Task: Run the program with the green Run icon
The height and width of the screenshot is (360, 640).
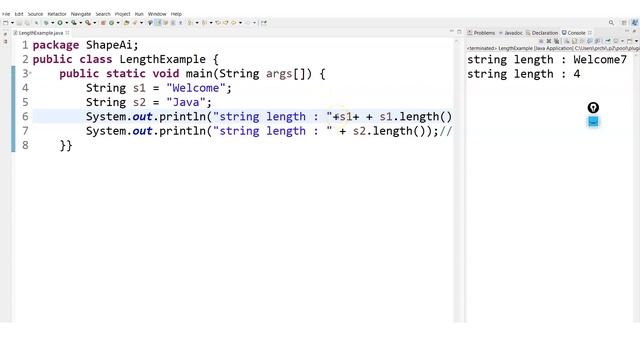Action: (60, 23)
